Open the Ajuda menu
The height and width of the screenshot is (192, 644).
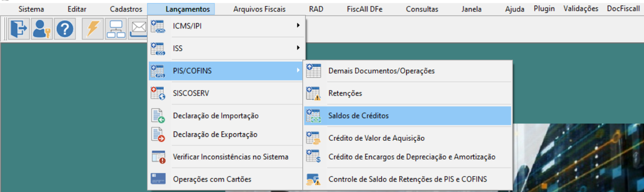pyautogui.click(x=514, y=9)
